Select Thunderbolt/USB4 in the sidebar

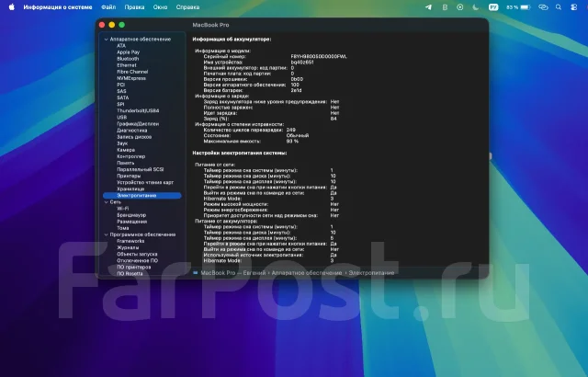[138, 110]
